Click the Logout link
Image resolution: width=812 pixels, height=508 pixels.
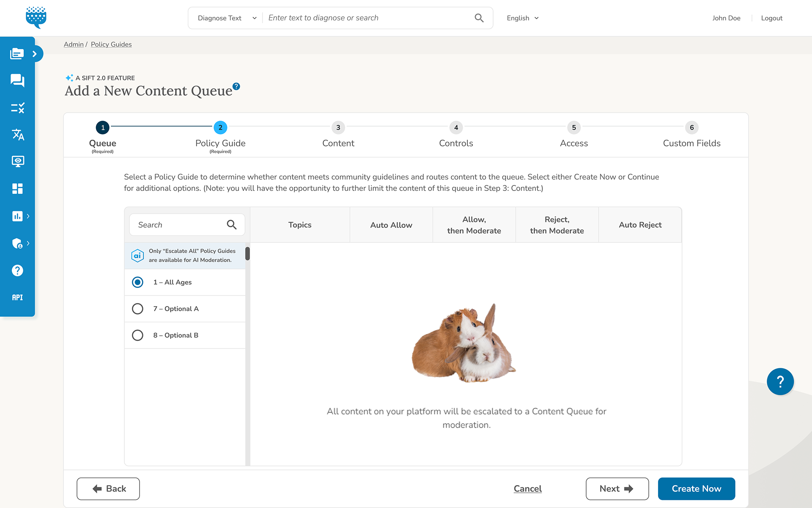[771, 18]
